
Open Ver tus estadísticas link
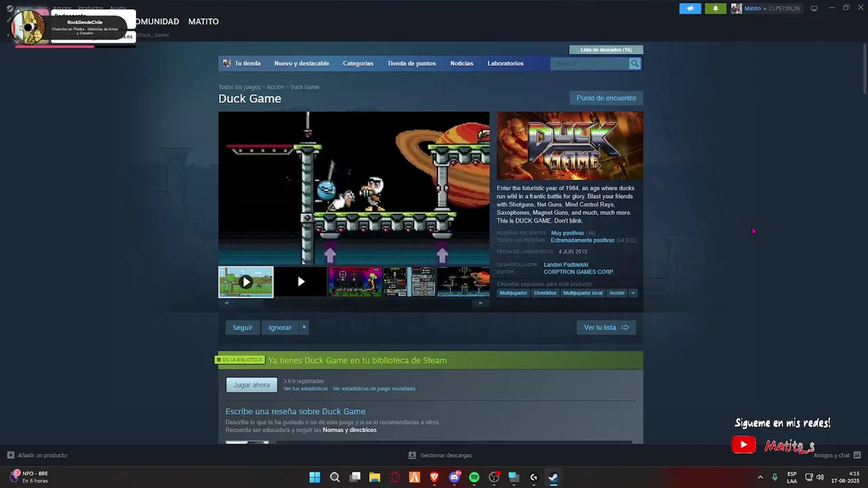coord(305,389)
